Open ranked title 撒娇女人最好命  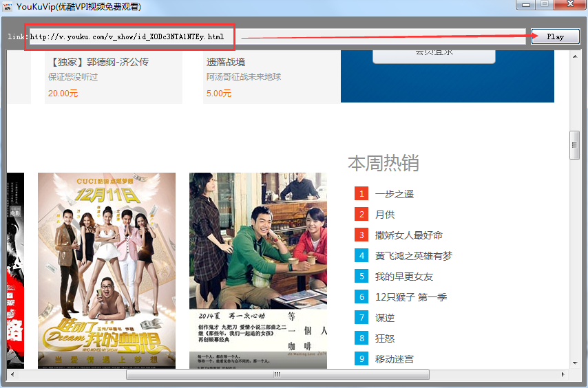(409, 235)
